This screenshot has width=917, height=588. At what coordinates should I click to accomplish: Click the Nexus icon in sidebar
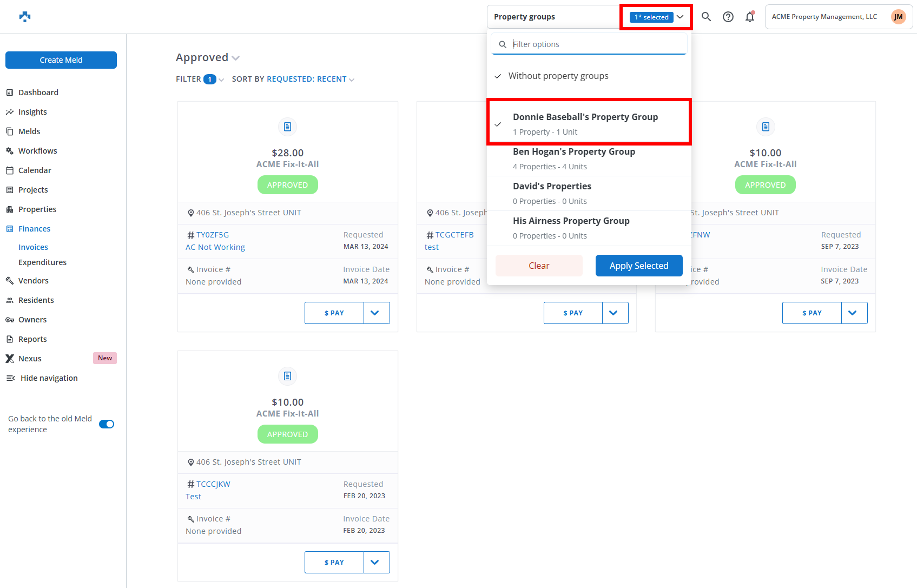[10, 359]
